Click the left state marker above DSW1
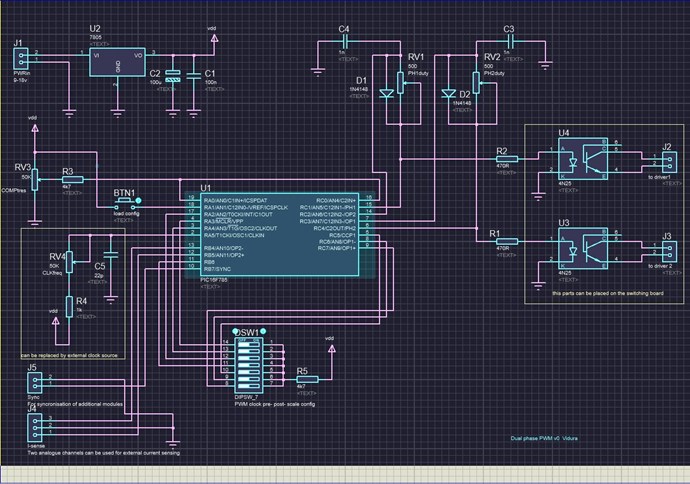This screenshot has height=484, width=690. pos(235,331)
